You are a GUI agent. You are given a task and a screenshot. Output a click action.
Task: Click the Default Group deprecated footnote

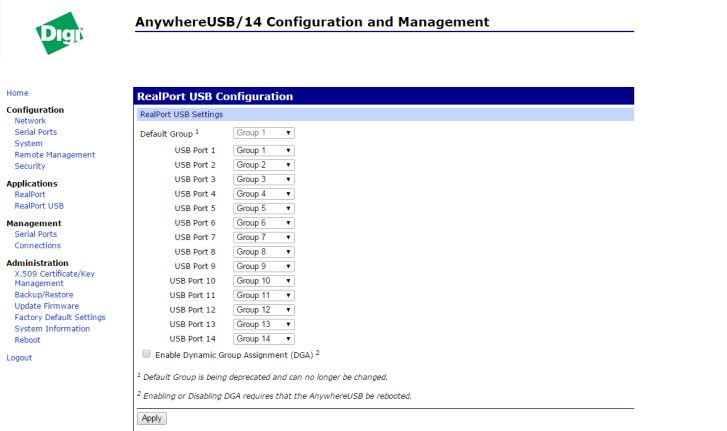coord(262,377)
